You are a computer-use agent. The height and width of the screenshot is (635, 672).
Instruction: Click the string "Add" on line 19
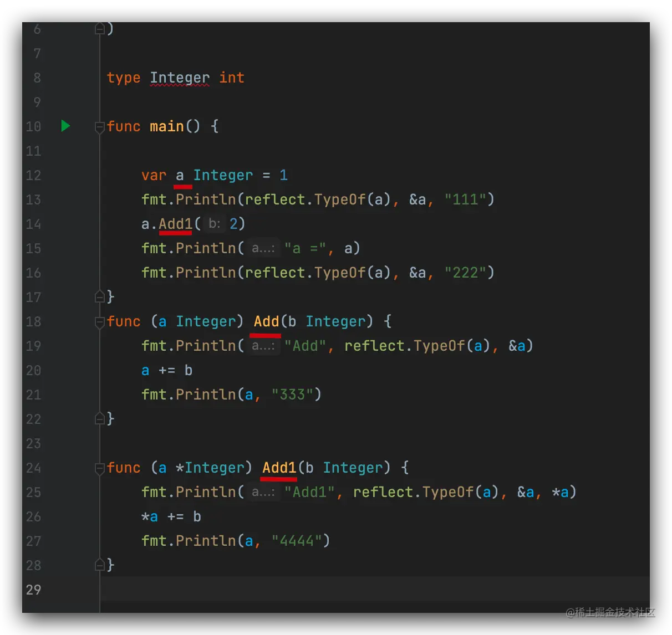(x=305, y=346)
